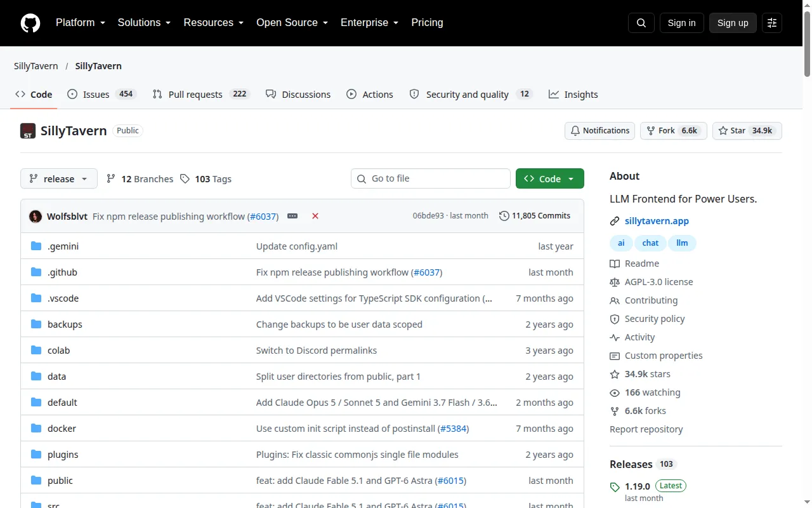This screenshot has height=508, width=812.
Task: Click the Security policy shield icon
Action: [615, 319]
